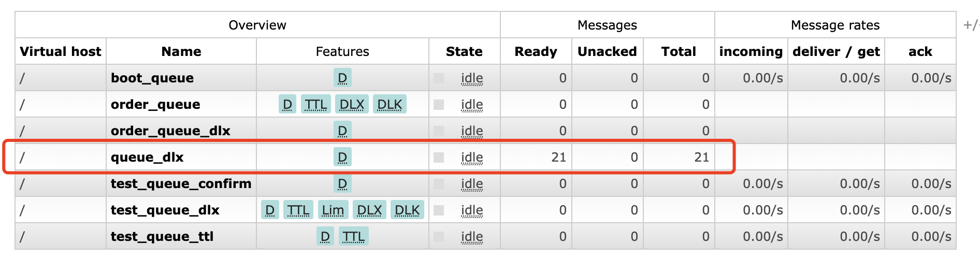Image resolution: width=980 pixels, height=259 pixels.
Task: Click D feature badge for boot_queue
Action: pyautogui.click(x=342, y=78)
